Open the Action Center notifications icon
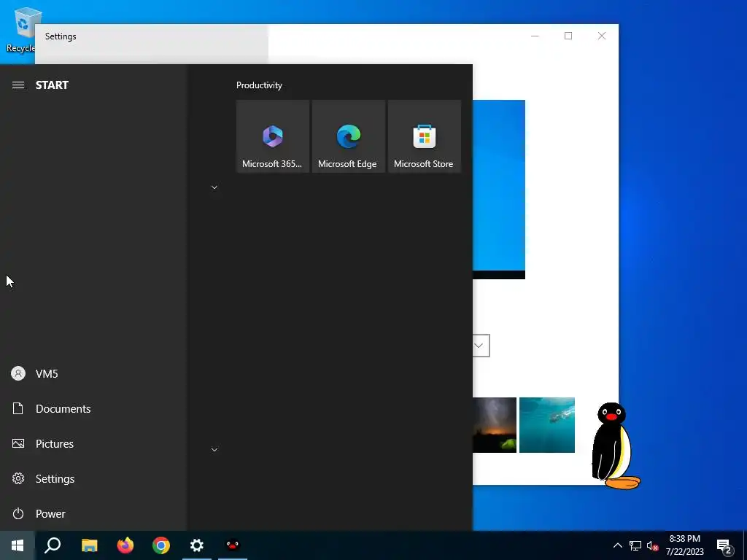 click(x=724, y=546)
